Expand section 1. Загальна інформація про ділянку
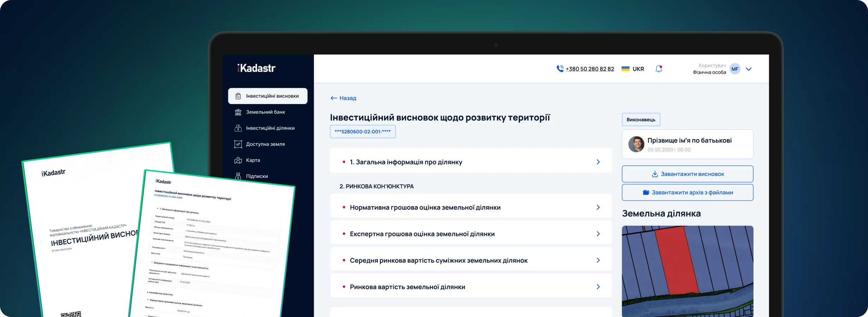This screenshot has height=317, width=868. [598, 162]
